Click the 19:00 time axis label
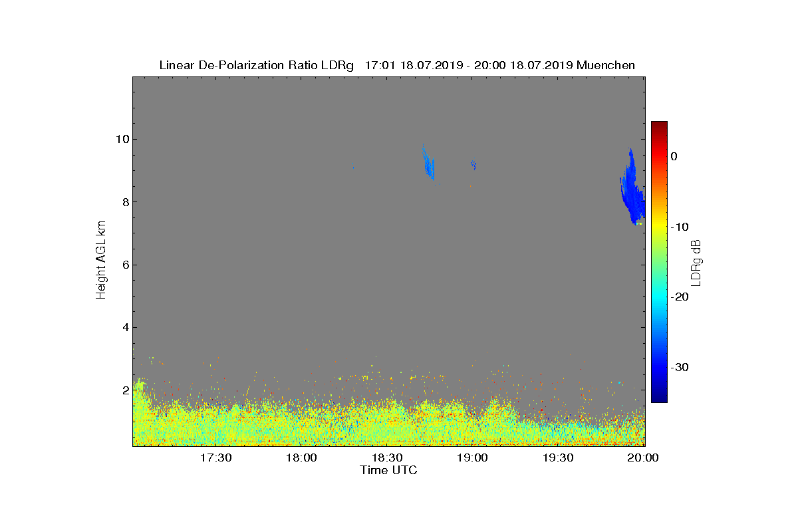 pyautogui.click(x=473, y=458)
